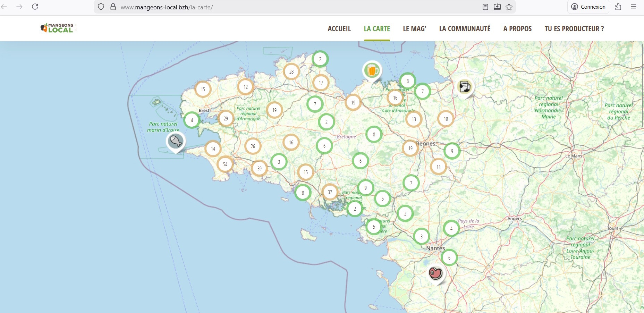Toggle reader view in the address bar
Screen dimensions: 644x313
tap(485, 7)
